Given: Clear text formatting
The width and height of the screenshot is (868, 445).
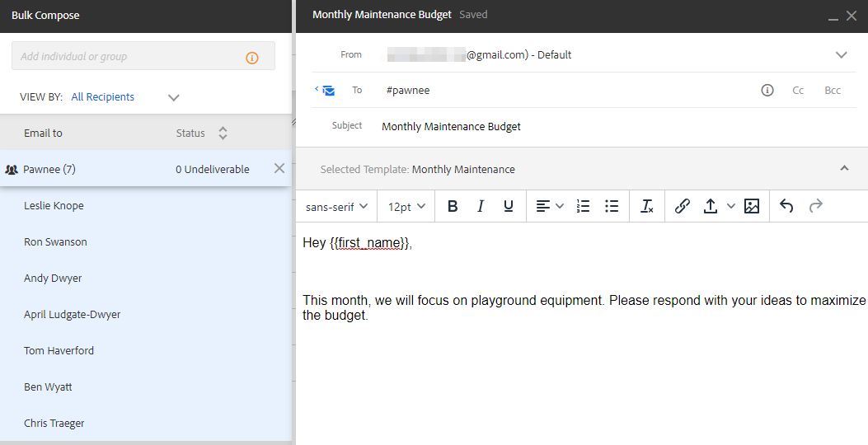Looking at the screenshot, I should coord(647,207).
